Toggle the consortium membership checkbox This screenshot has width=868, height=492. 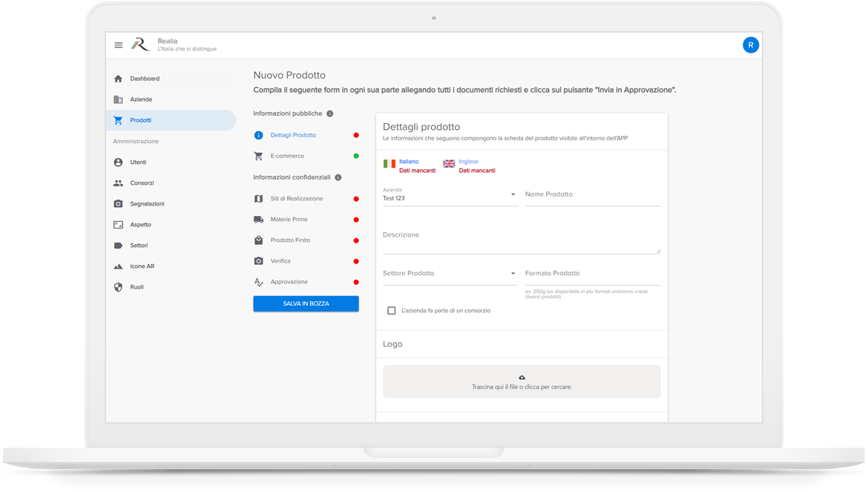pyautogui.click(x=392, y=310)
